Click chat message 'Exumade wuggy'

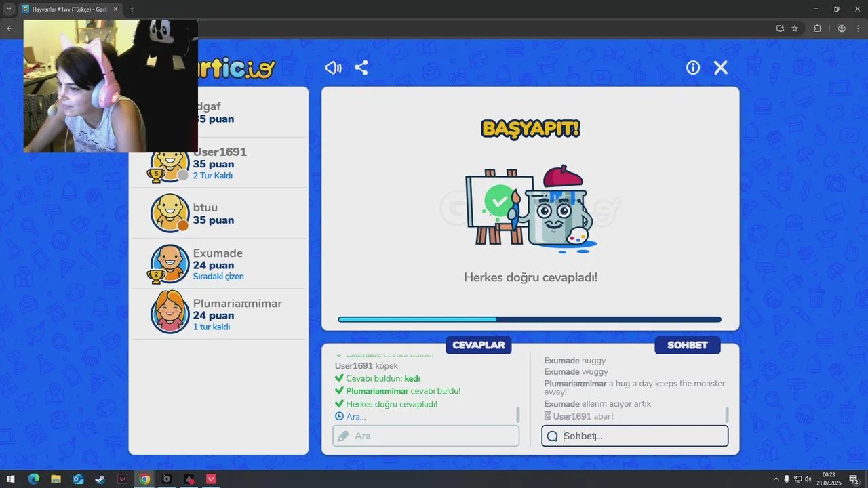(576, 372)
